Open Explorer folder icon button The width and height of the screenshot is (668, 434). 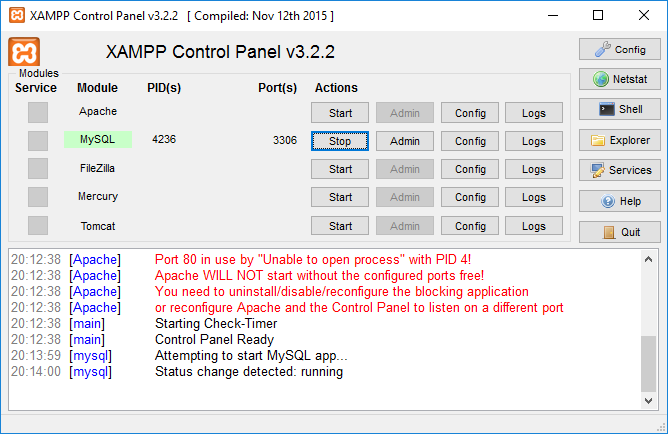619,140
